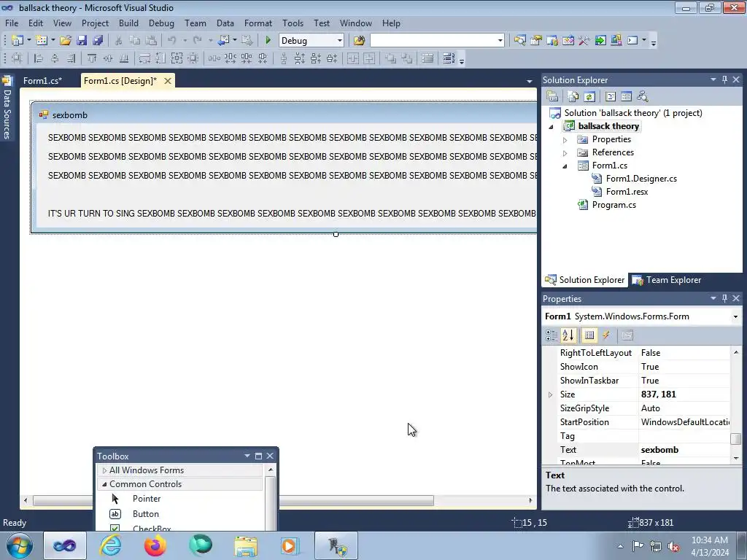Switch Properties panel to Categorized view

point(551,335)
